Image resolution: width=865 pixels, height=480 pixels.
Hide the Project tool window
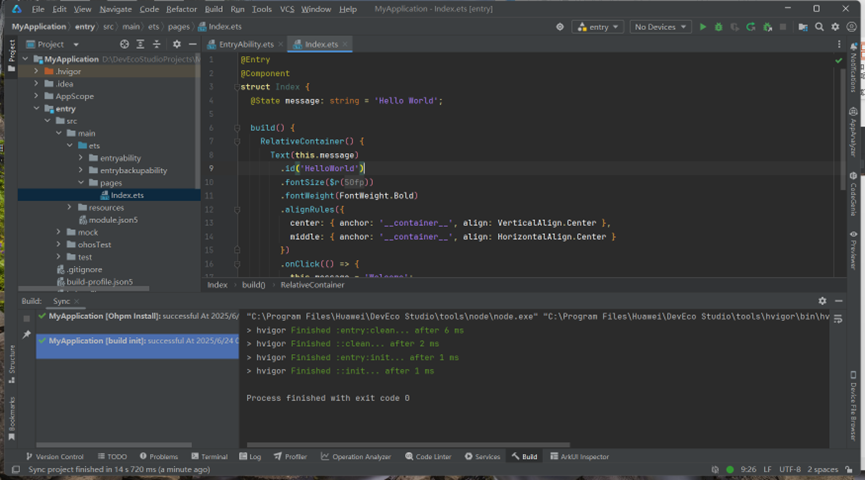coord(193,44)
